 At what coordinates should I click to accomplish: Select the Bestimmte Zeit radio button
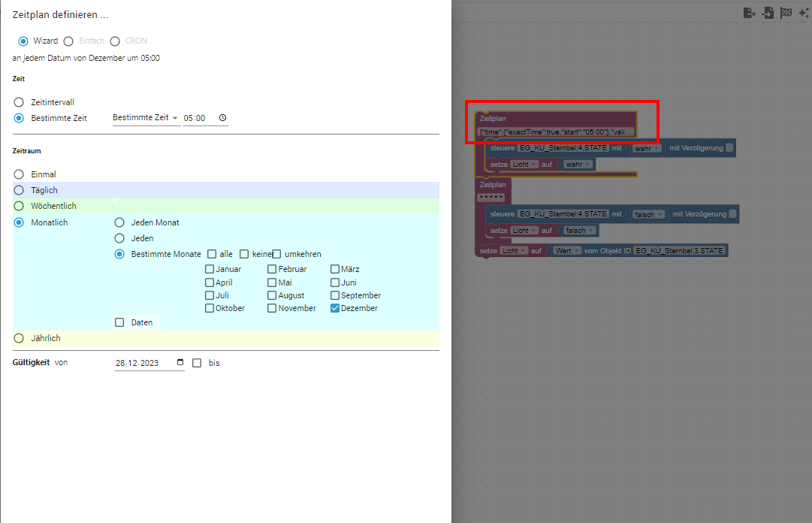pos(20,118)
